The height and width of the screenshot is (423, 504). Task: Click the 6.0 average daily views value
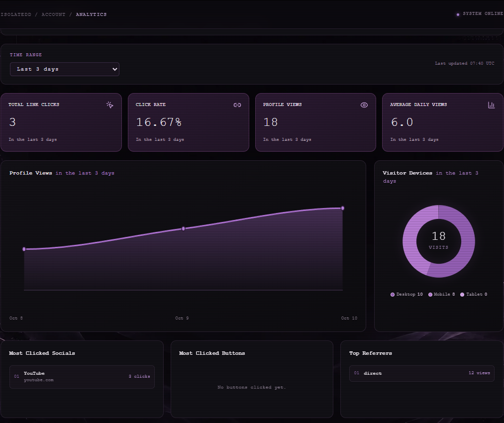[x=402, y=122]
